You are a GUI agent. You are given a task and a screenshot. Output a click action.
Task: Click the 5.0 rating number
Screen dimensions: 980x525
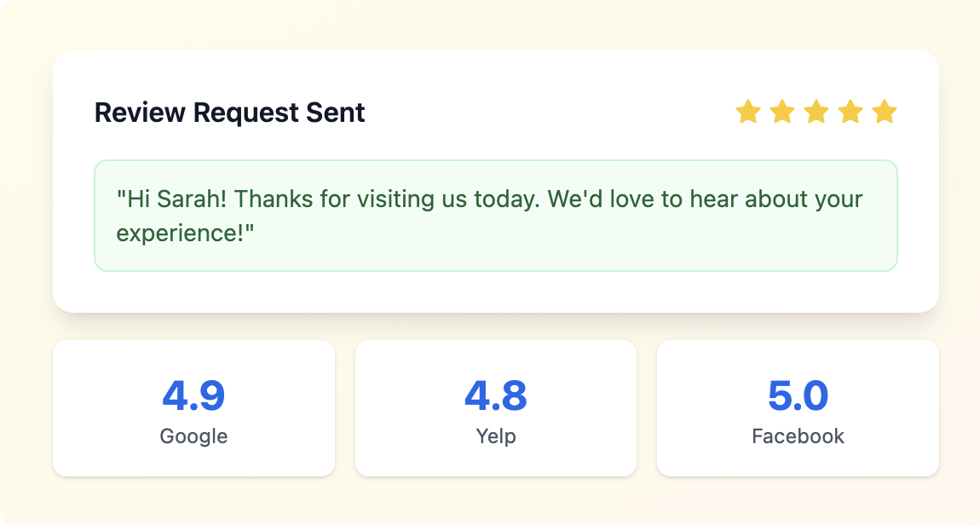point(798,395)
